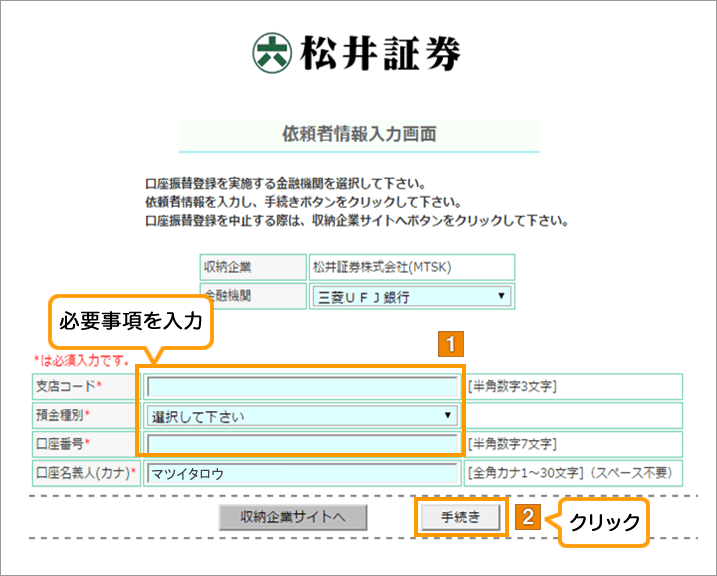Open the 金融機関 bank dropdown

(411, 296)
